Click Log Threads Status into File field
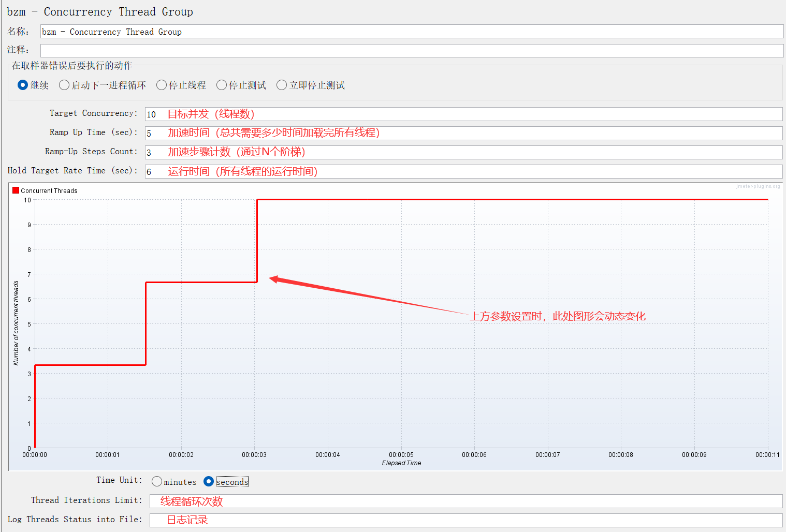This screenshot has height=532, width=786. [x=466, y=520]
